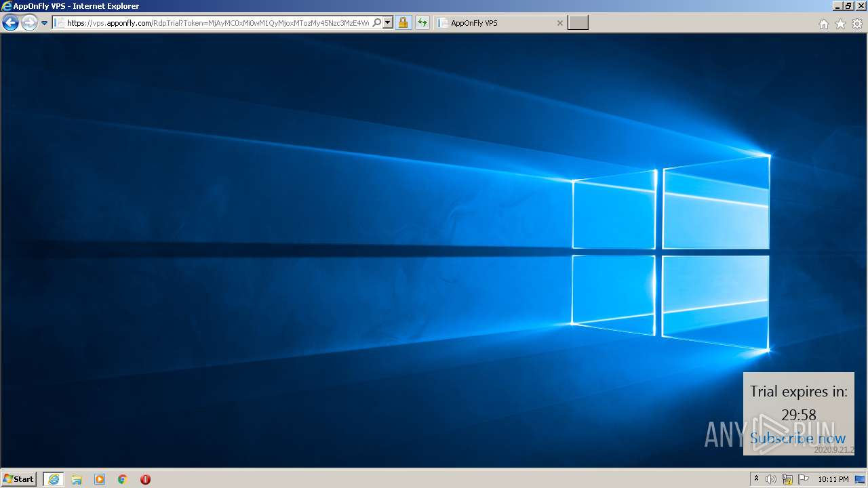Click the 10:11 PM clock
Image resolution: width=868 pixels, height=488 pixels.
point(833,479)
